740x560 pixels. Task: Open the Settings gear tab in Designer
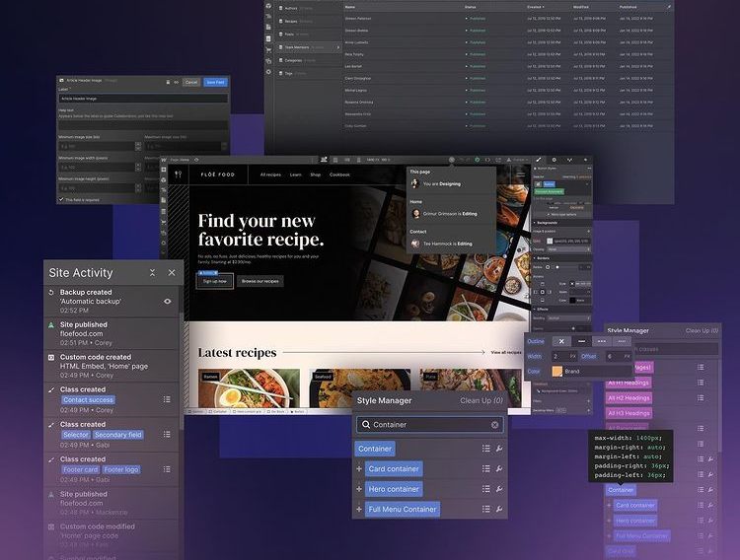(x=555, y=160)
